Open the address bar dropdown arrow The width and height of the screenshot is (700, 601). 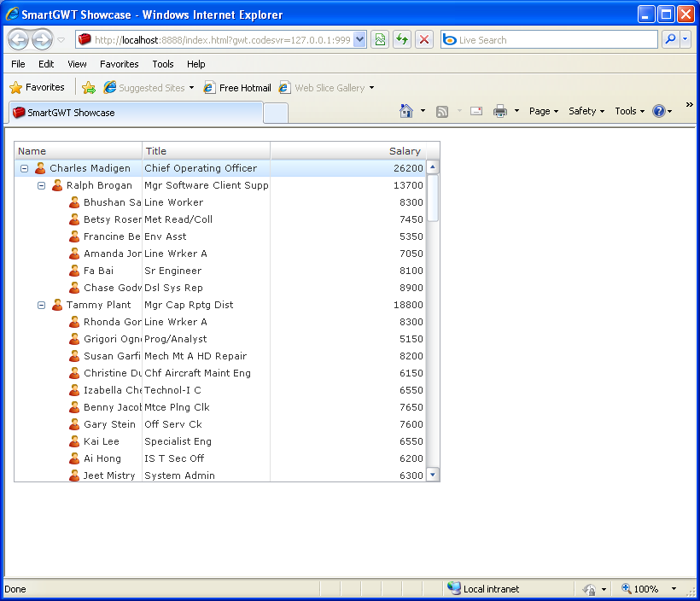click(x=359, y=40)
